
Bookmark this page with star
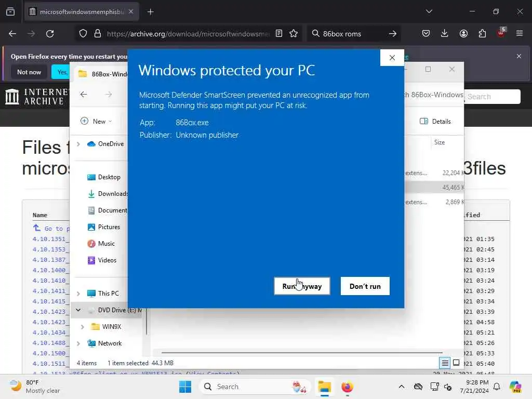[x=294, y=34]
